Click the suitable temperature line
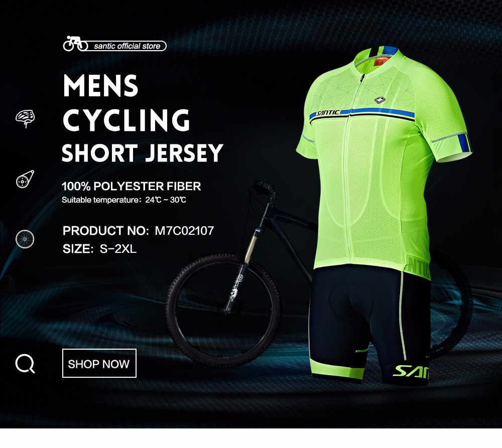The width and height of the screenshot is (502, 448). [x=124, y=200]
